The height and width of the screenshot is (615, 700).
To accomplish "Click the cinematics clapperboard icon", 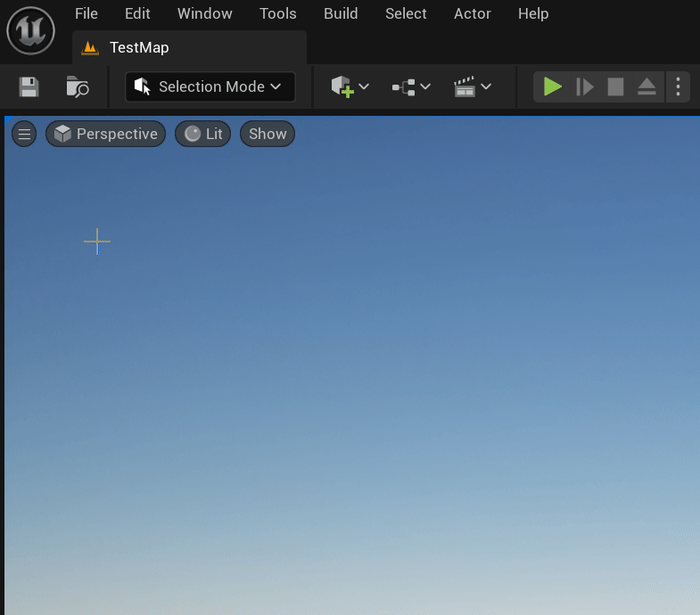I will point(465,86).
